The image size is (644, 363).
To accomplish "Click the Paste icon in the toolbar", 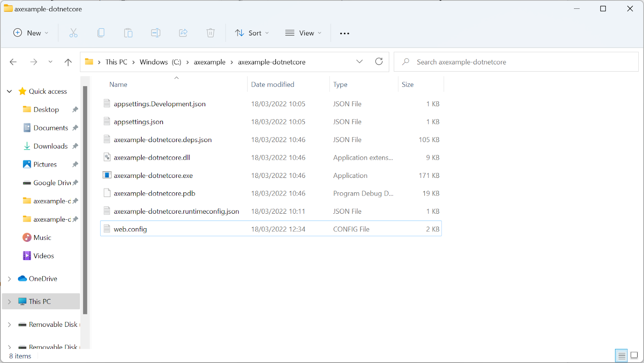I will coord(128,33).
